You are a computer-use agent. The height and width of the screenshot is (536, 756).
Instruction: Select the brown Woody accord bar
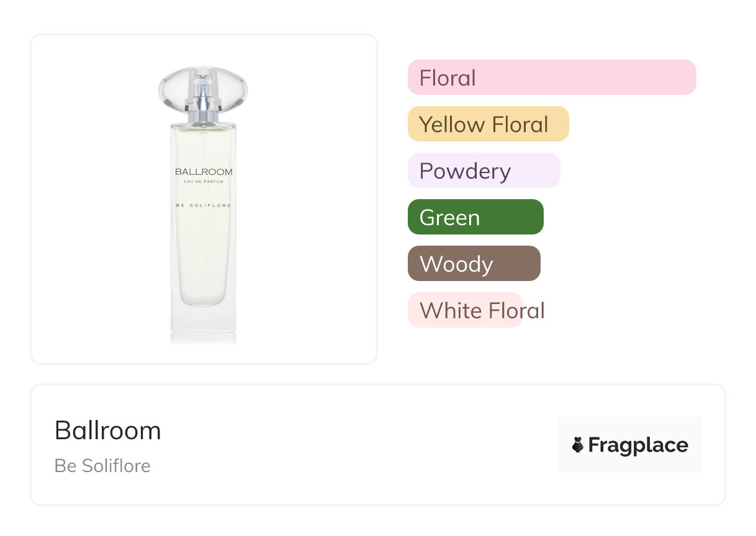pos(474,264)
